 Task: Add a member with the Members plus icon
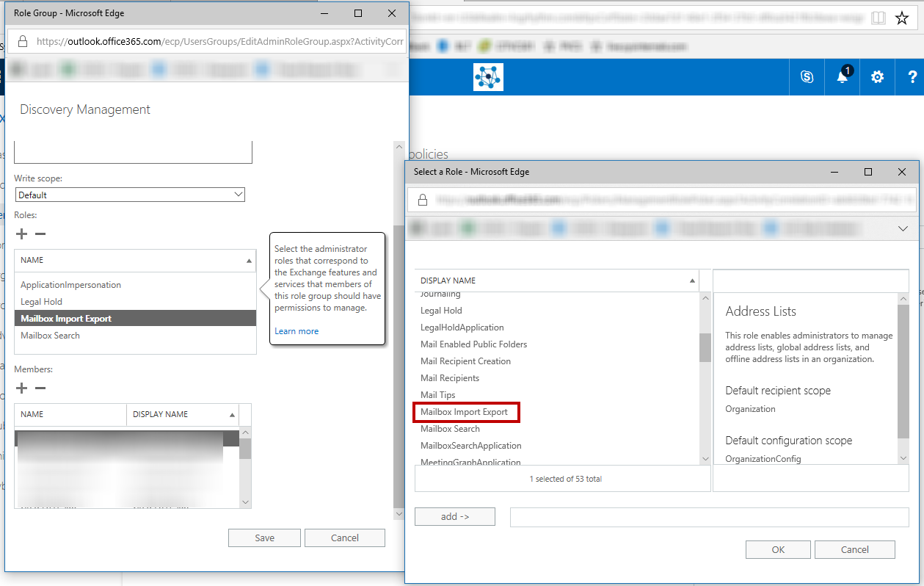pyautogui.click(x=22, y=388)
